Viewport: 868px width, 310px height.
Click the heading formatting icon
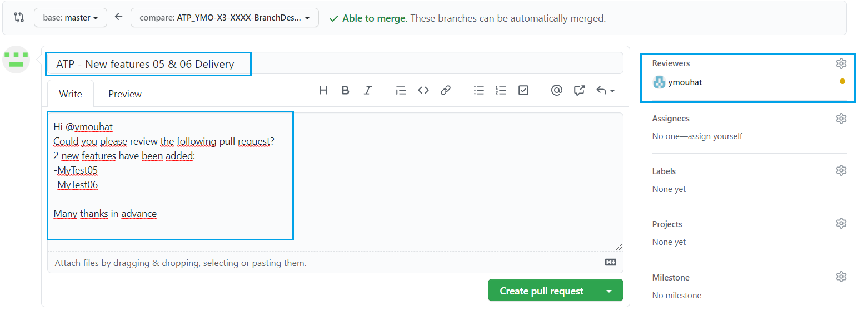pos(323,90)
